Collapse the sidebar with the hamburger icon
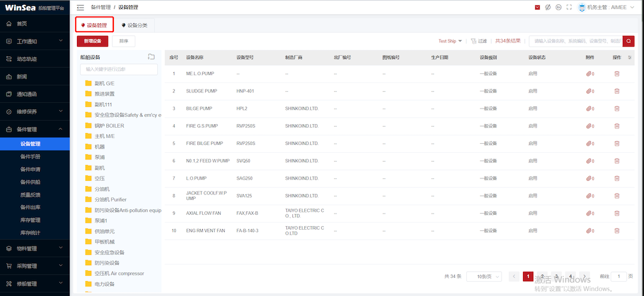644x296 pixels. coord(80,7)
